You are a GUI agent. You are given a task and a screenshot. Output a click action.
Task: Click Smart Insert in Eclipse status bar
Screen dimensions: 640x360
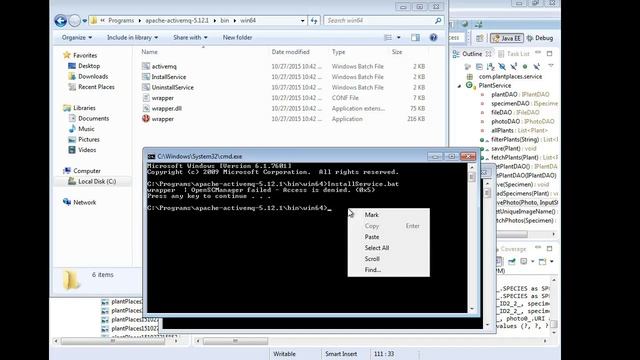(341, 354)
